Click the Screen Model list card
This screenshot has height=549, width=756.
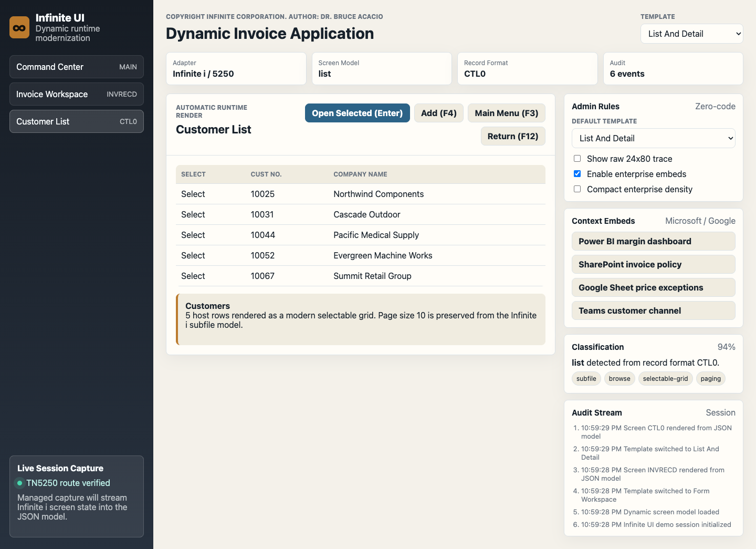point(382,68)
